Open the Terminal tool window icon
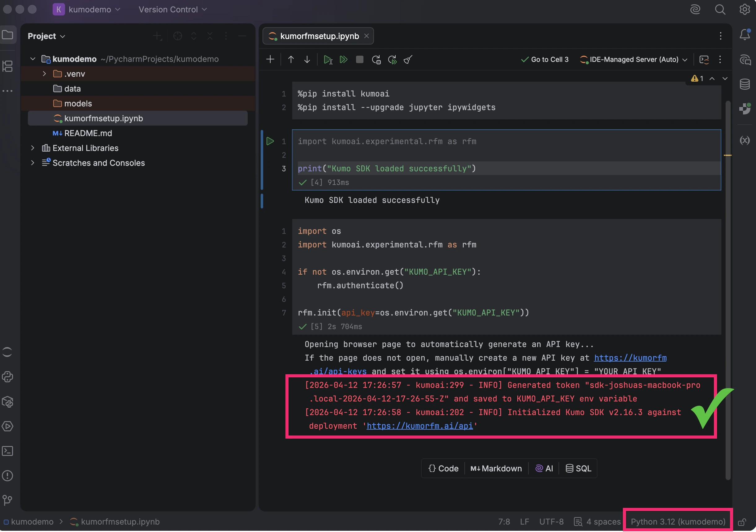Image resolution: width=756 pixels, height=532 pixels. [x=7, y=451]
